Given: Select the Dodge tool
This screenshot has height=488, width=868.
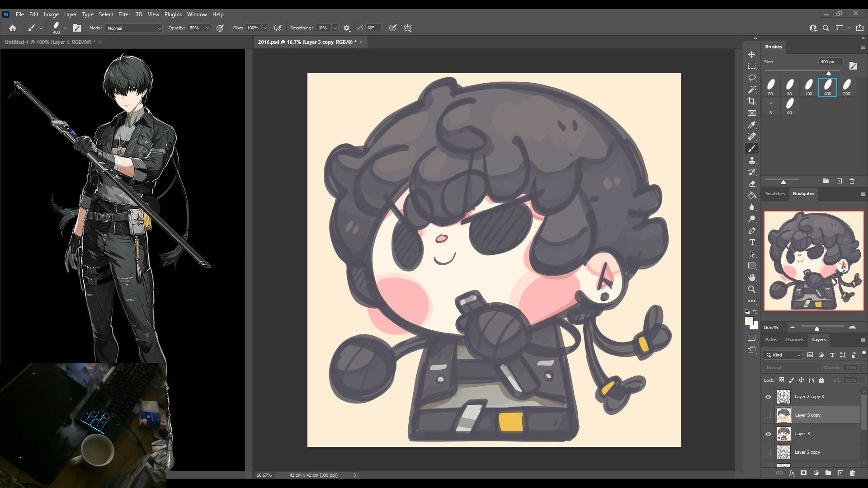Looking at the screenshot, I should [752, 219].
